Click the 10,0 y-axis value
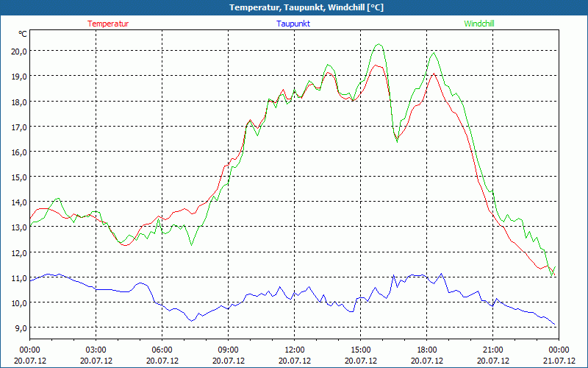Viewport: 588px width, 368px height. [x=19, y=302]
